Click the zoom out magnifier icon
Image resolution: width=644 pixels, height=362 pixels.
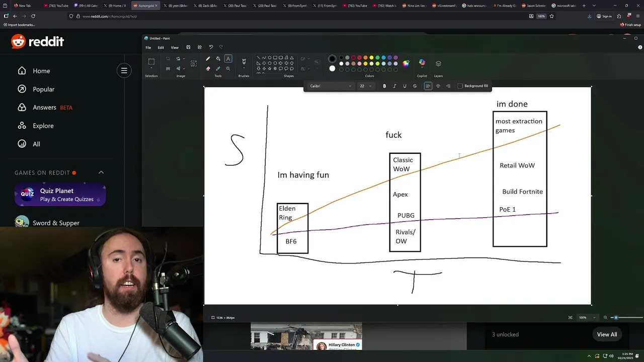coord(605,317)
